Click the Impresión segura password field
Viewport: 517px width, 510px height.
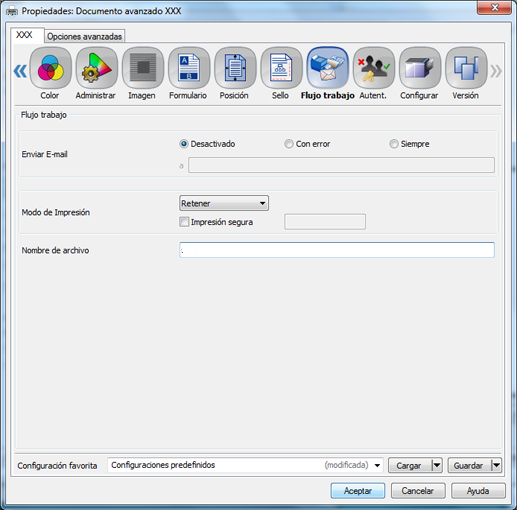pyautogui.click(x=325, y=222)
